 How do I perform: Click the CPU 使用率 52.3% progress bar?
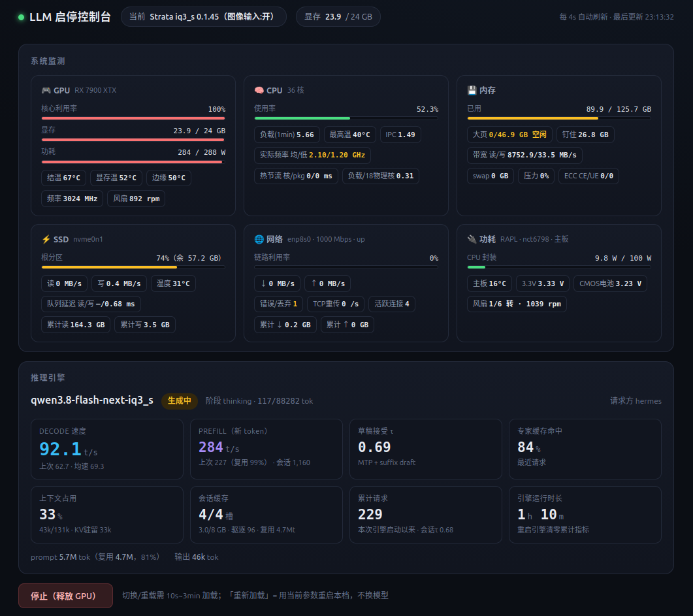coord(346,118)
